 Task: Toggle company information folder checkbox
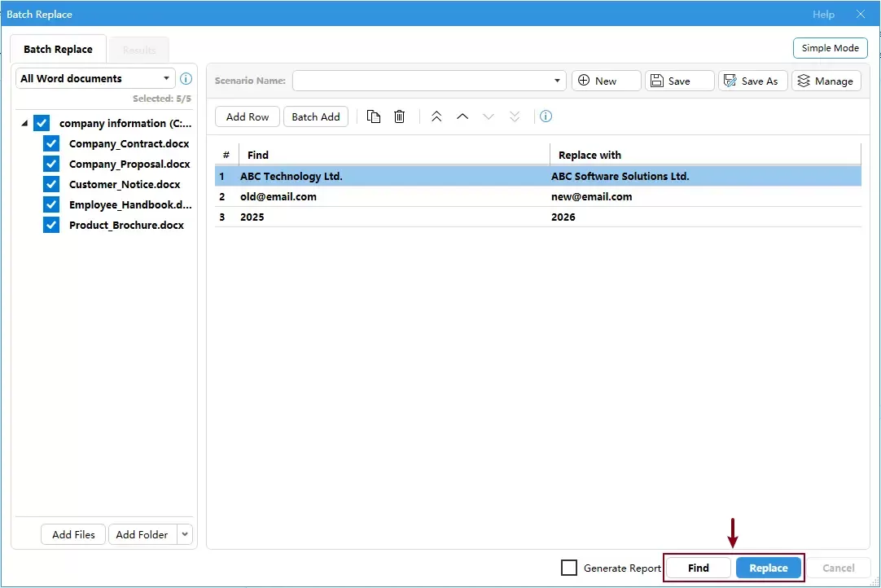[42, 123]
